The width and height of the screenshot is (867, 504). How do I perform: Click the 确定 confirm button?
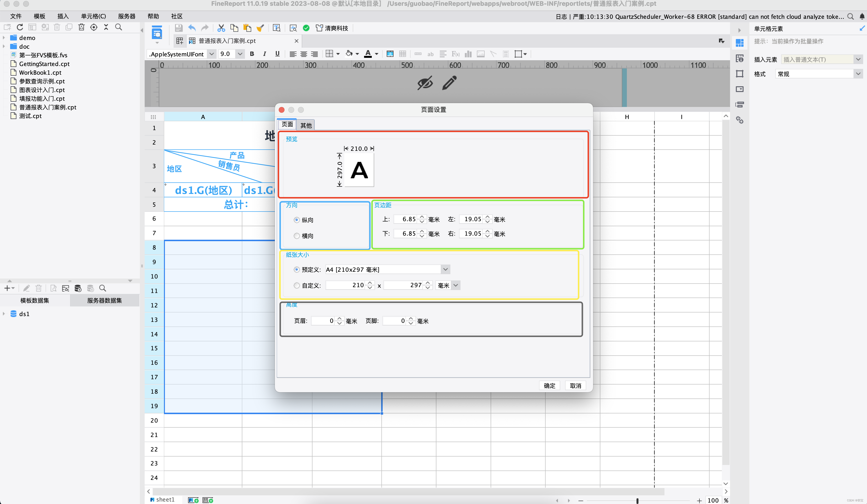[x=549, y=385]
